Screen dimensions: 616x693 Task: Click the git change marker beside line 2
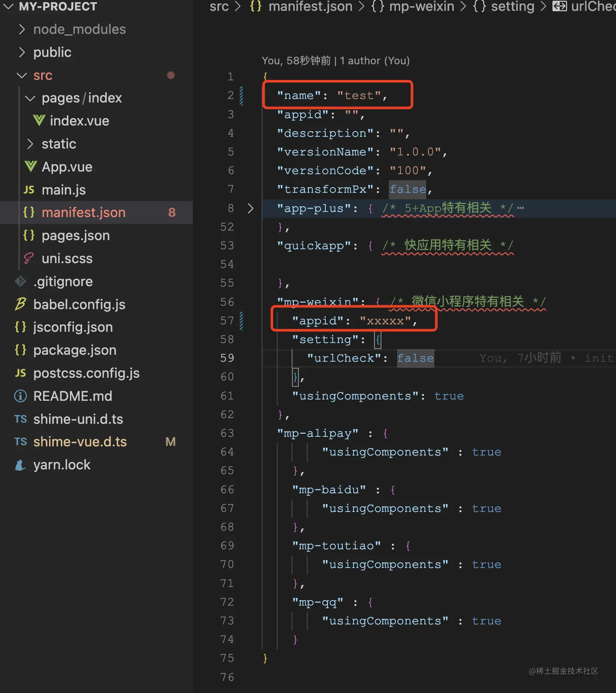(x=241, y=96)
